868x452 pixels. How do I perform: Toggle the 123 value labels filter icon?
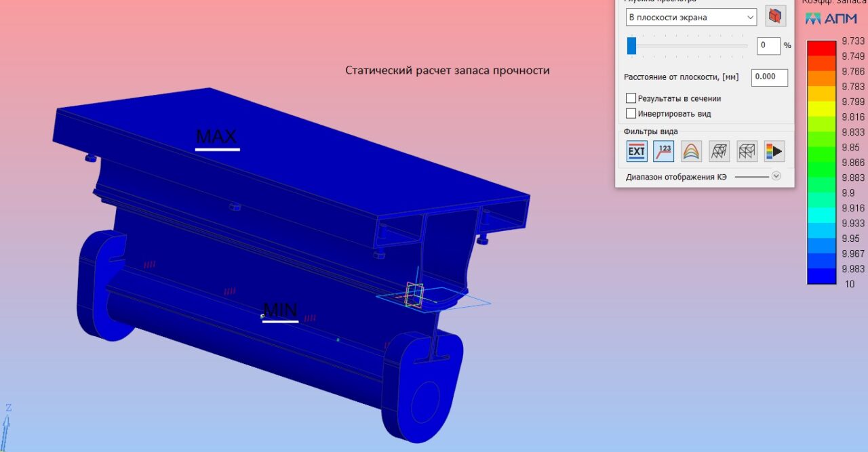pyautogui.click(x=664, y=151)
